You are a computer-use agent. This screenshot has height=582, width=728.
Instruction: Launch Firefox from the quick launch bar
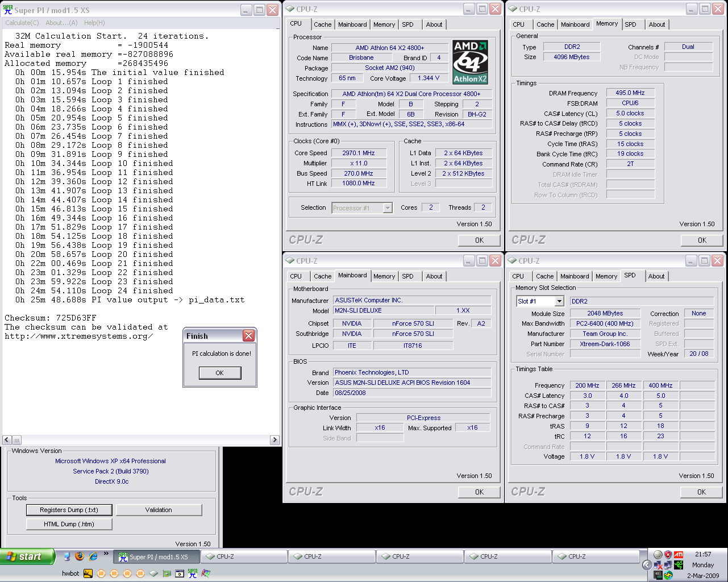[80, 556]
